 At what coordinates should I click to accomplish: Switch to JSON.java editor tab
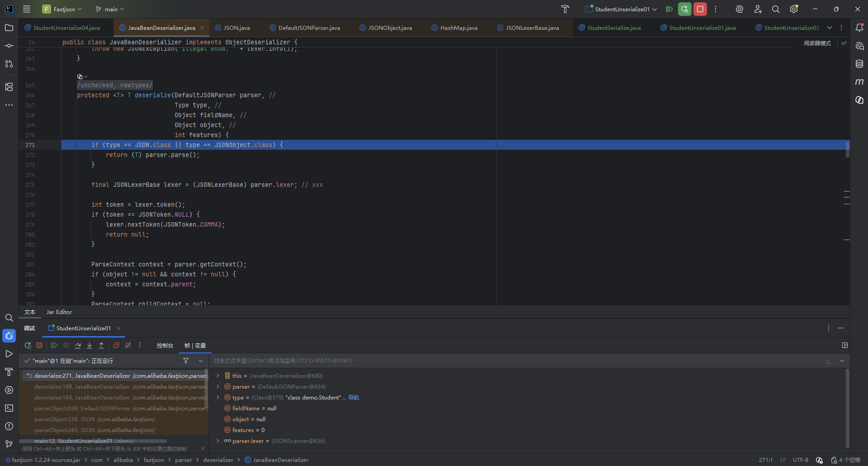[232, 28]
